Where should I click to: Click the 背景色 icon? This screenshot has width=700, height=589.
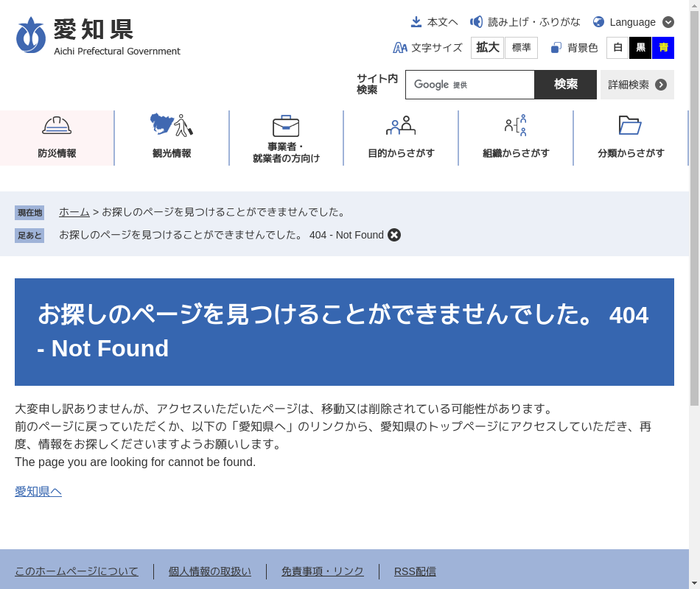pyautogui.click(x=556, y=48)
